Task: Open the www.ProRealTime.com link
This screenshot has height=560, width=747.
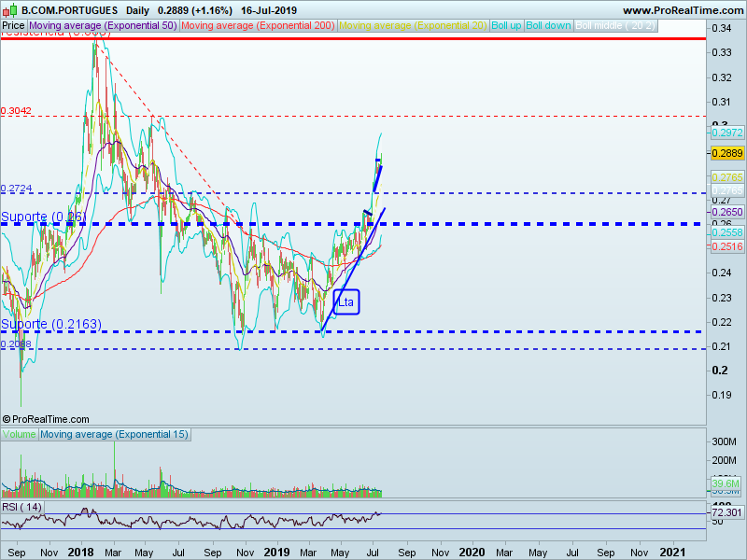Action: point(684,10)
